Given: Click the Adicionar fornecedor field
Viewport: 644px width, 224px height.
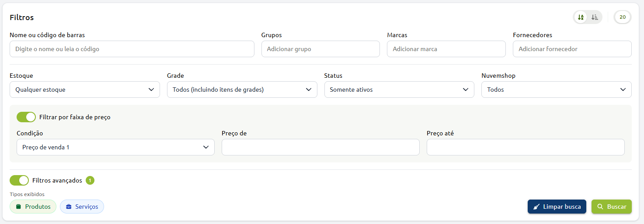Looking at the screenshot, I should tap(572, 49).
